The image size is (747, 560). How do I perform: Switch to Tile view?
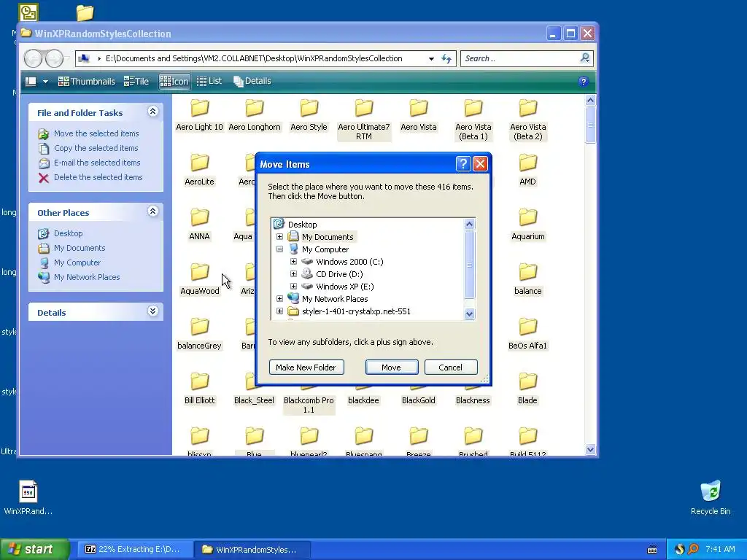136,82
